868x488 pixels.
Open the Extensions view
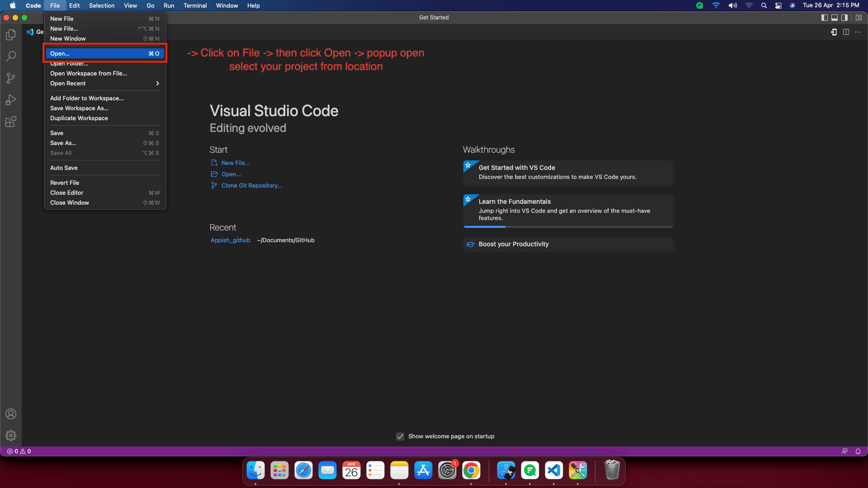pos(11,122)
